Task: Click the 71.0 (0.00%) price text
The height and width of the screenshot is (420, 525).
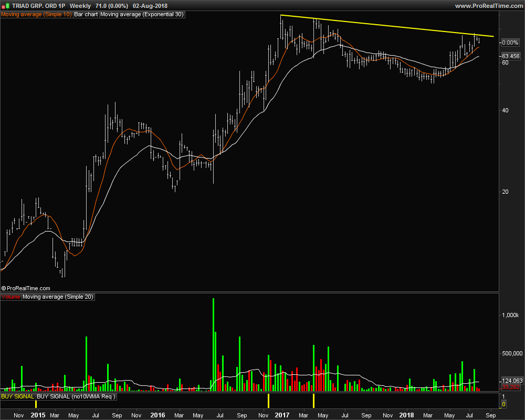Action: coord(111,6)
